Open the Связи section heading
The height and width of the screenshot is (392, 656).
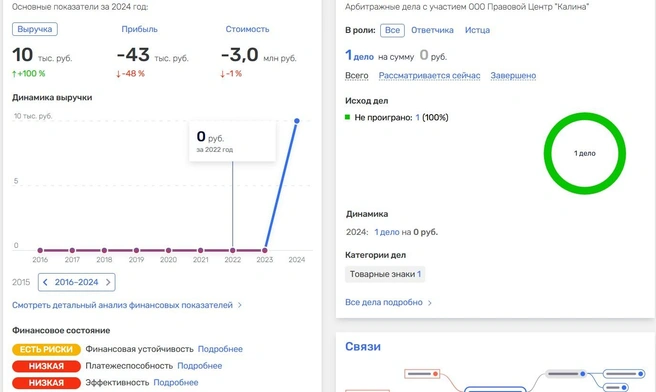363,346
